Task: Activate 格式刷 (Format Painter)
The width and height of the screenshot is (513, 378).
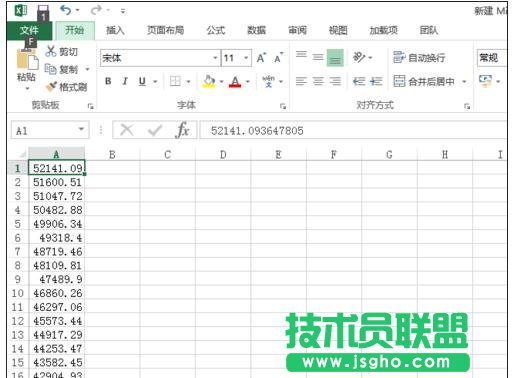Action: click(x=67, y=87)
